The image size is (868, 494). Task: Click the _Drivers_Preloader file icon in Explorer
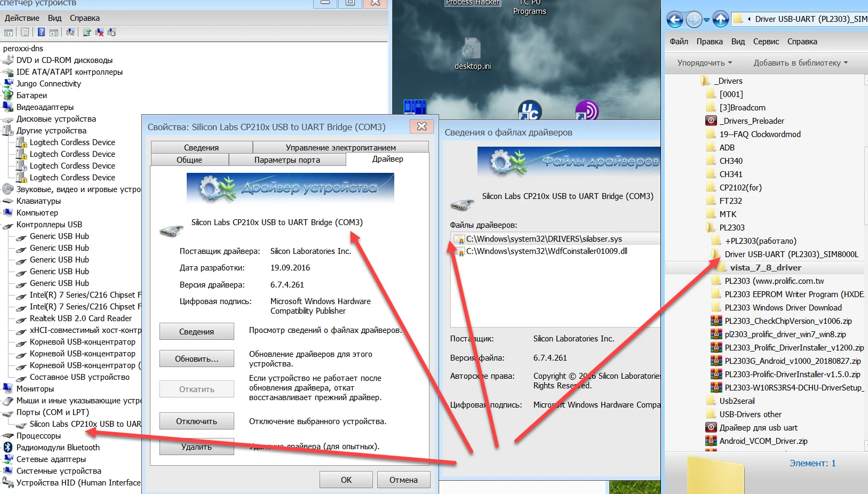coord(711,121)
